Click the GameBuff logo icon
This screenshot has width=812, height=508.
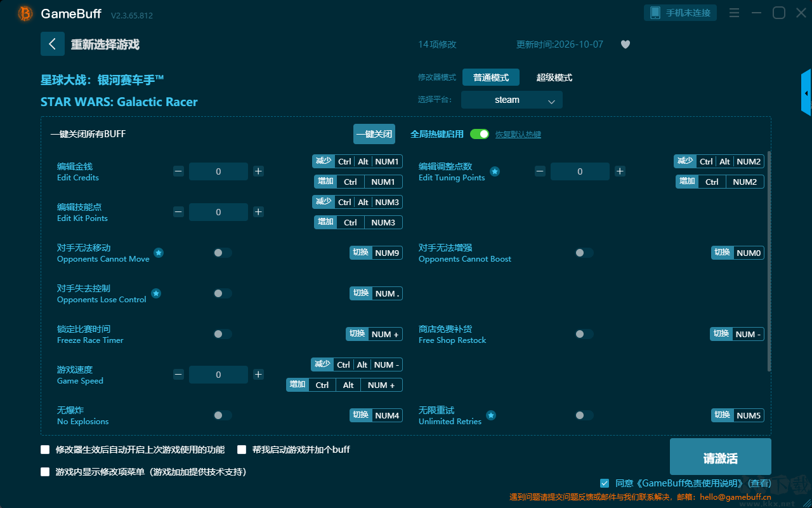tap(25, 13)
